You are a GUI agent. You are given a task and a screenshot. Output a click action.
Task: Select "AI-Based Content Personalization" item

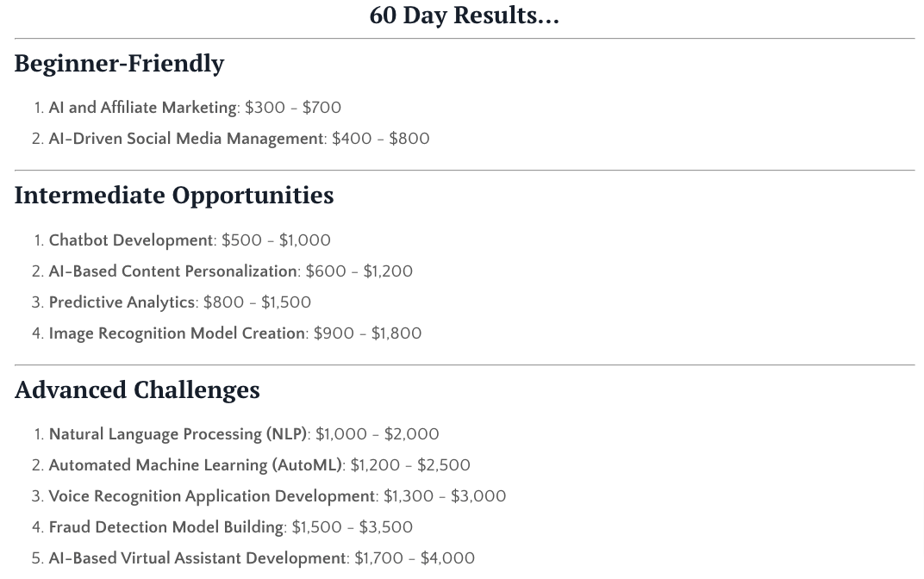[172, 271]
